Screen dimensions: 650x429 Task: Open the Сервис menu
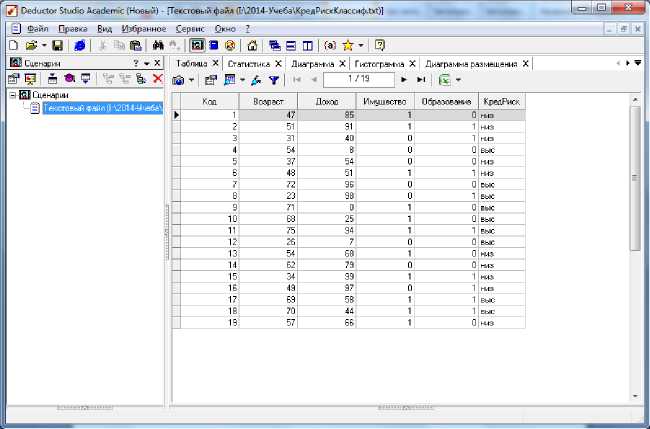point(189,29)
